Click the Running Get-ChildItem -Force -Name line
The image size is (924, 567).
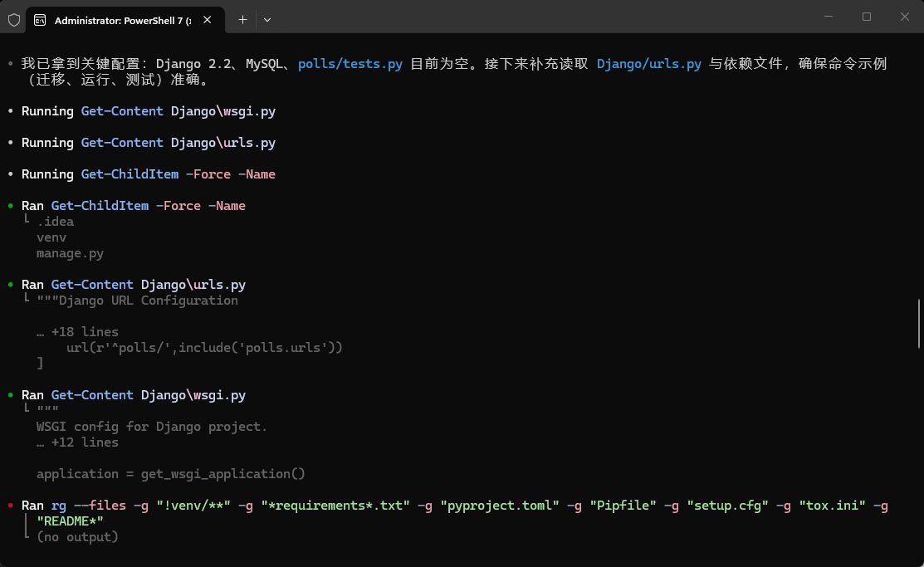149,174
